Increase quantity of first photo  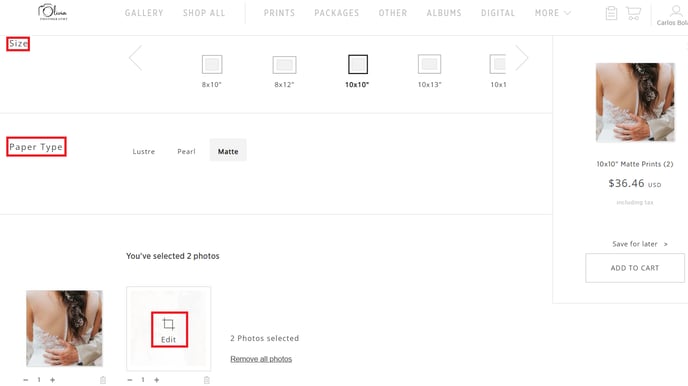[53, 380]
